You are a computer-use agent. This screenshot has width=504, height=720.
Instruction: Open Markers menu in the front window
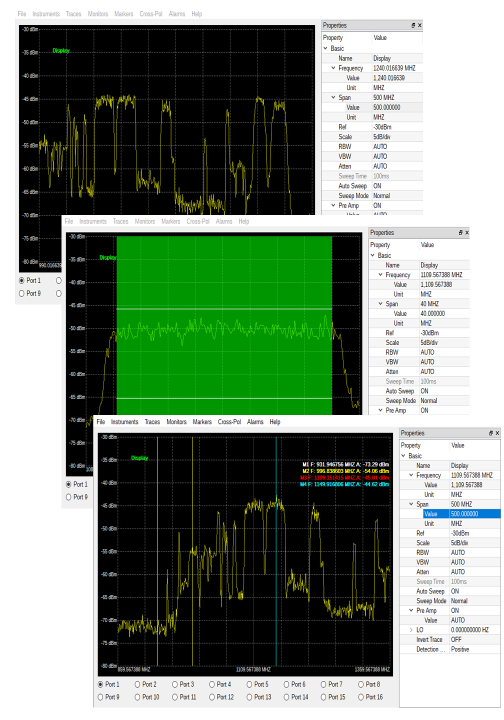click(202, 422)
